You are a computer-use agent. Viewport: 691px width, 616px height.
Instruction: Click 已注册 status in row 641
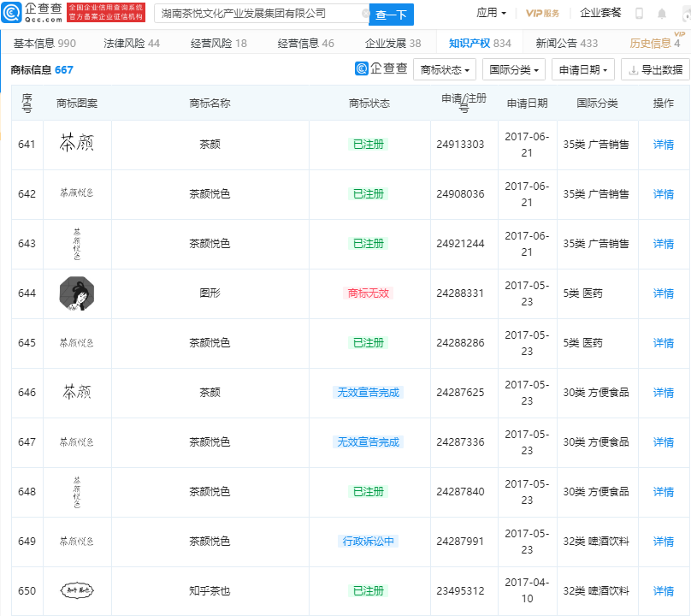[369, 145]
